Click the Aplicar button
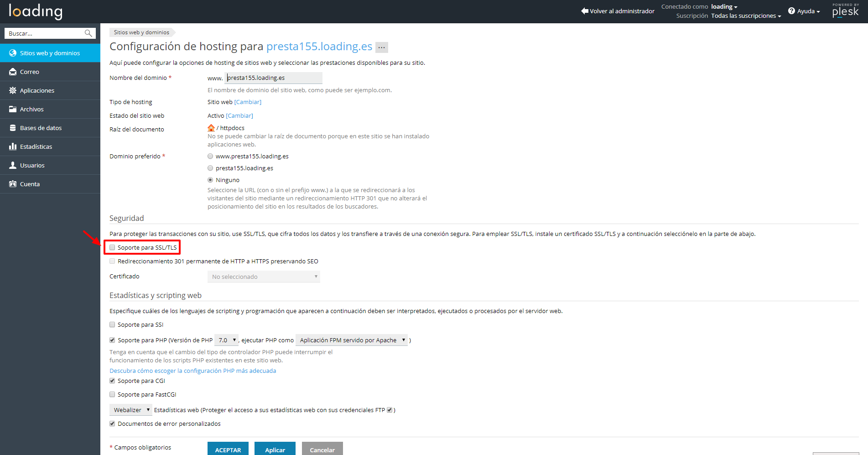Viewport: 868px width, 455px height. coord(275,449)
